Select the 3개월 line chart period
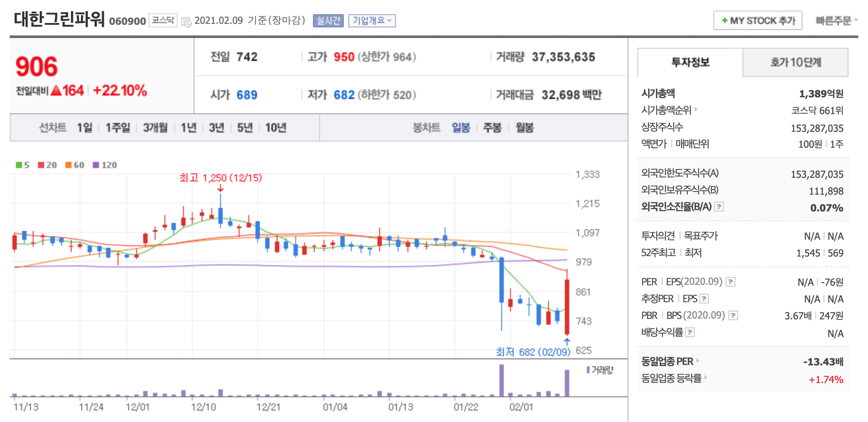 pos(155,128)
